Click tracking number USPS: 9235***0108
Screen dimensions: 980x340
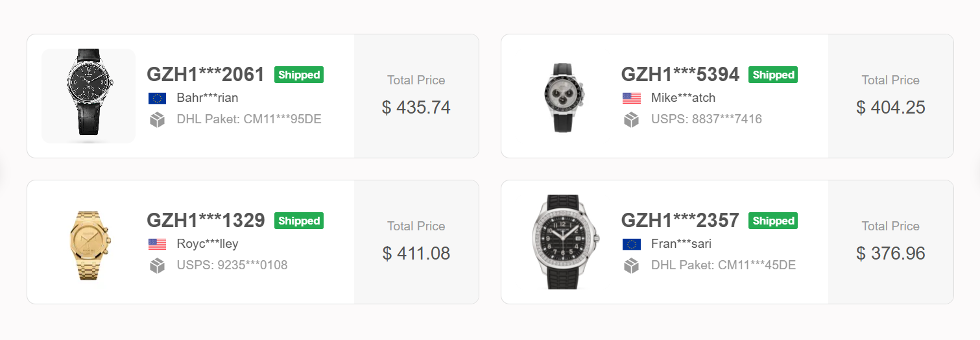point(232,265)
